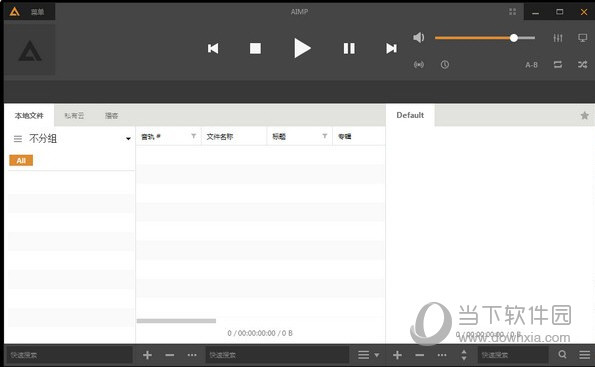
Task: Expand the 不分组 grouping dropdown
Action: tap(128, 139)
